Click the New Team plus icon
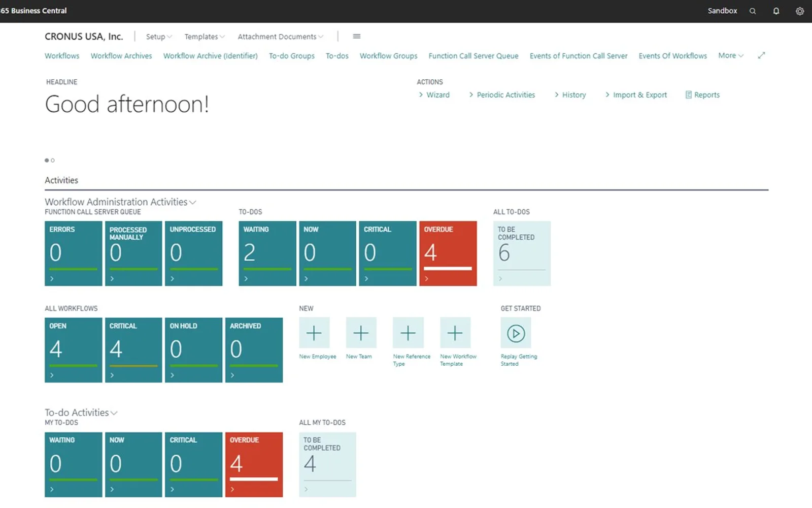The image size is (812, 508). [361, 333]
